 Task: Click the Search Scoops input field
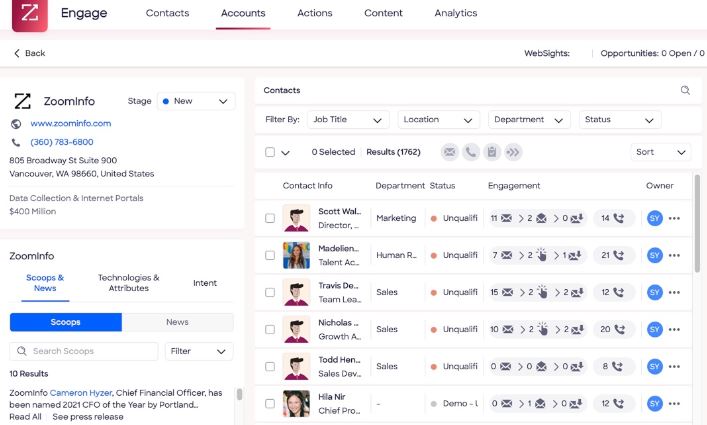(x=84, y=352)
